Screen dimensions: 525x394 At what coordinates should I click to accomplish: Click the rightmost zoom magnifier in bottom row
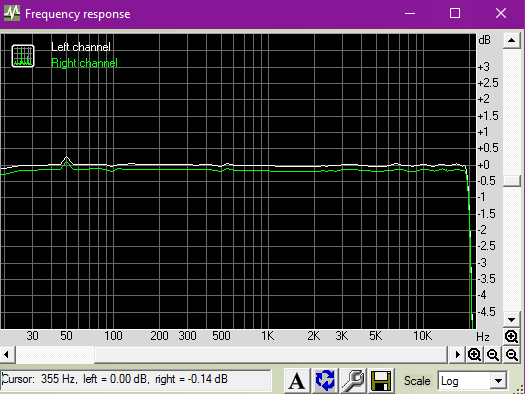point(512,354)
